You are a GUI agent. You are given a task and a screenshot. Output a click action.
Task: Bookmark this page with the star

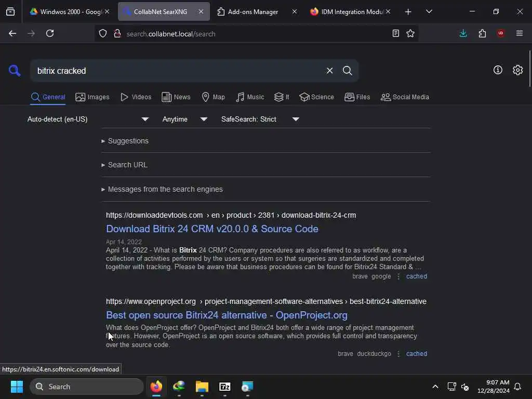pos(410,33)
